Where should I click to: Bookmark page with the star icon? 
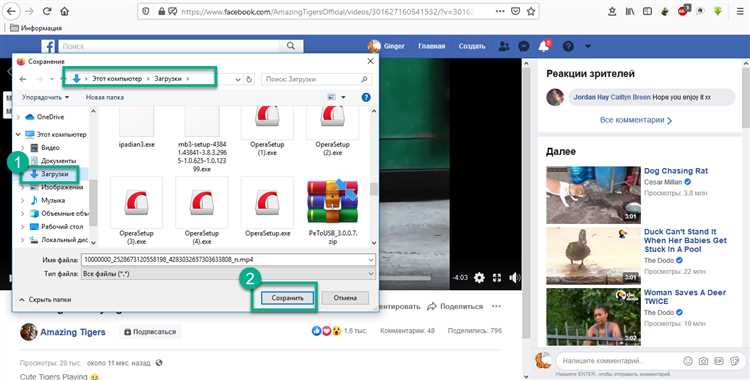pos(531,11)
